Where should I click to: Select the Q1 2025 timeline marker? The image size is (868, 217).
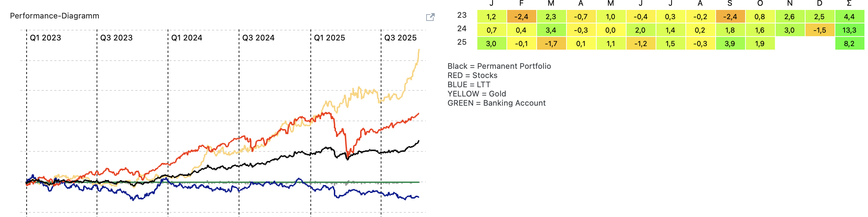(x=330, y=38)
